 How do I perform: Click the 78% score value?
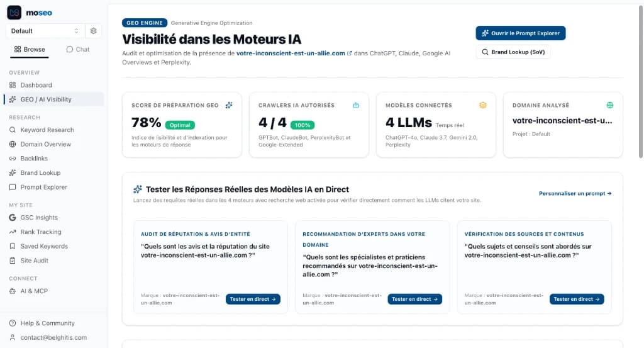[x=146, y=123]
